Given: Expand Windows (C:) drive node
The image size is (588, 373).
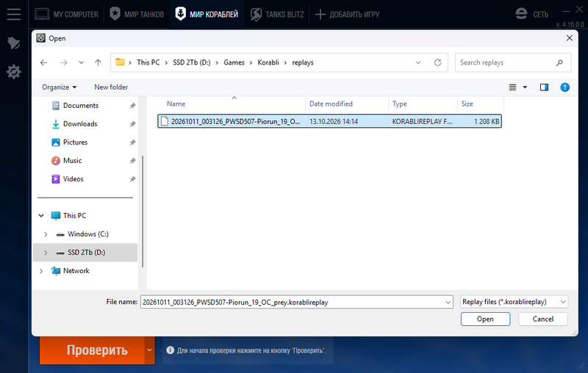Looking at the screenshot, I should pos(46,234).
